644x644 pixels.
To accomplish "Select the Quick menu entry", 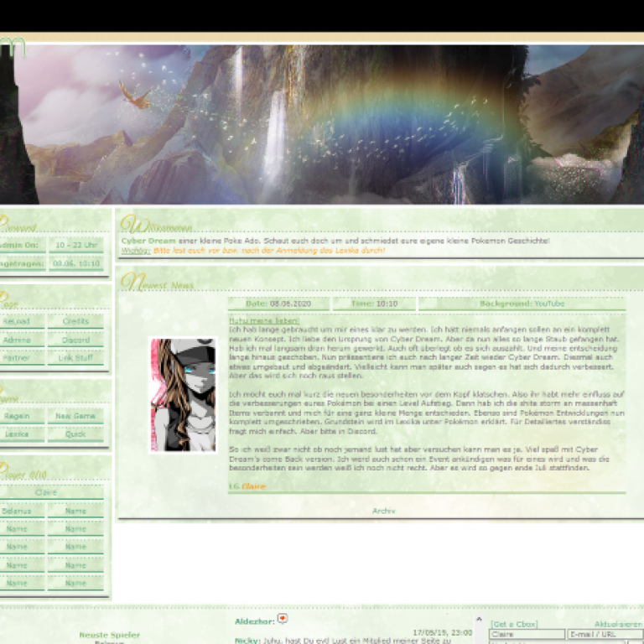I will coord(75,434).
